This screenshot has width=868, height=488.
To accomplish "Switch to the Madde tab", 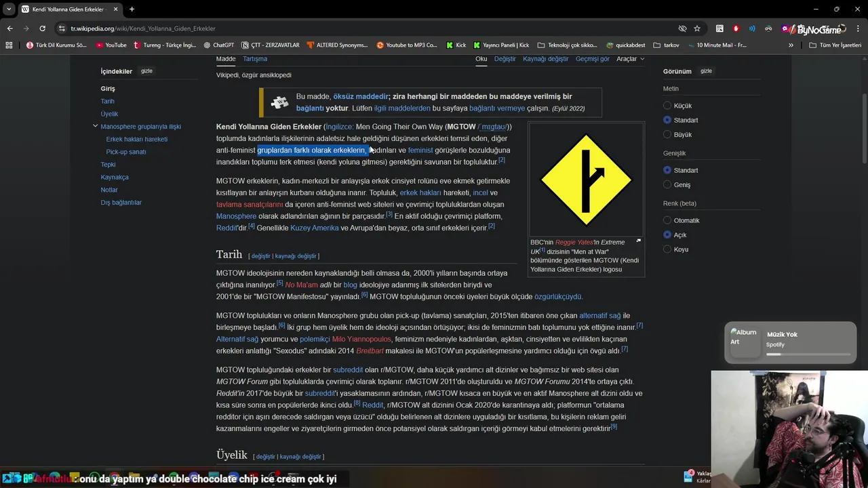I will pos(226,59).
